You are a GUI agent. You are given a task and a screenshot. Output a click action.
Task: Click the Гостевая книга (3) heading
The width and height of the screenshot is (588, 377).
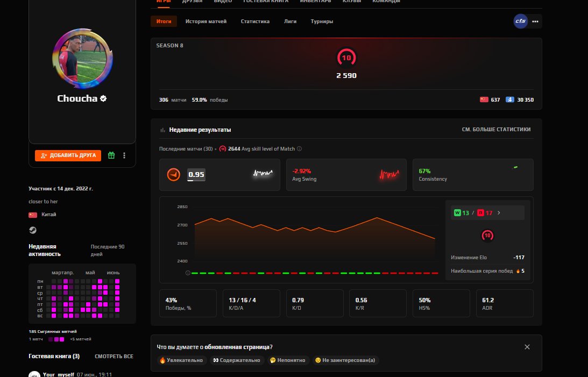54,357
